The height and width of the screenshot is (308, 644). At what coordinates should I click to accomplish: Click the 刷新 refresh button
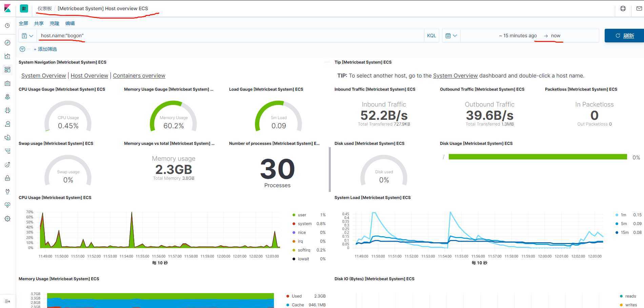tap(624, 36)
